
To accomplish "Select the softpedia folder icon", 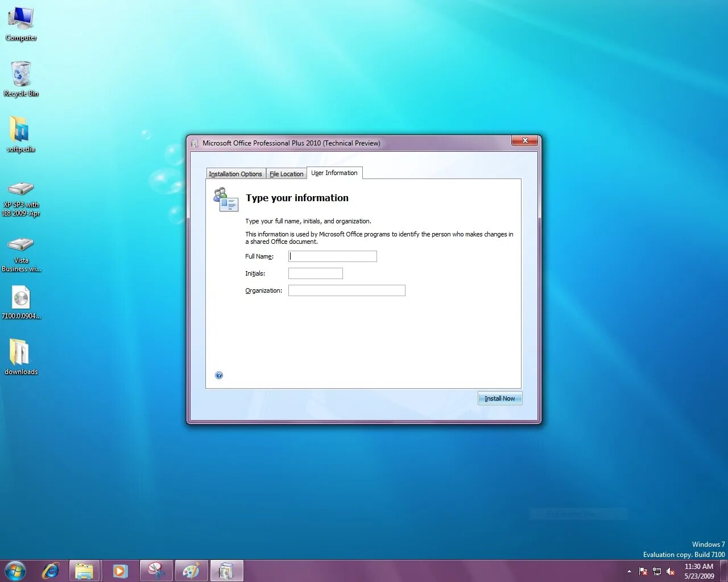I will tap(21, 134).
